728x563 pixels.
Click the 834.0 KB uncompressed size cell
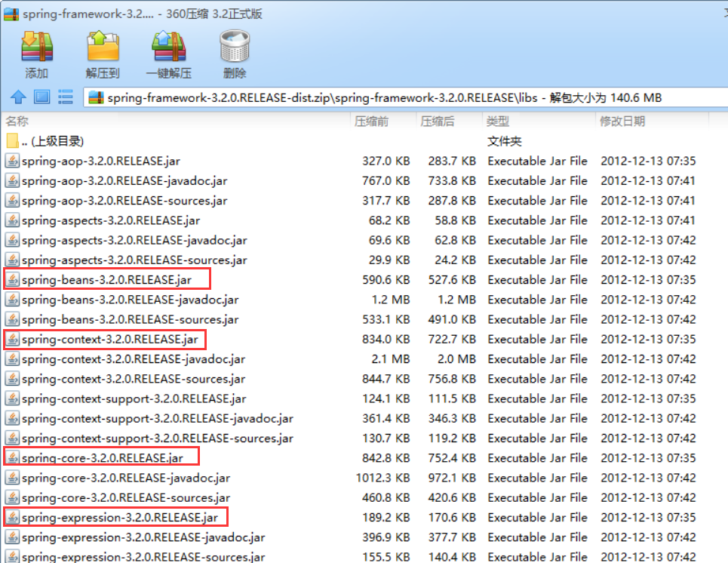pyautogui.click(x=386, y=339)
